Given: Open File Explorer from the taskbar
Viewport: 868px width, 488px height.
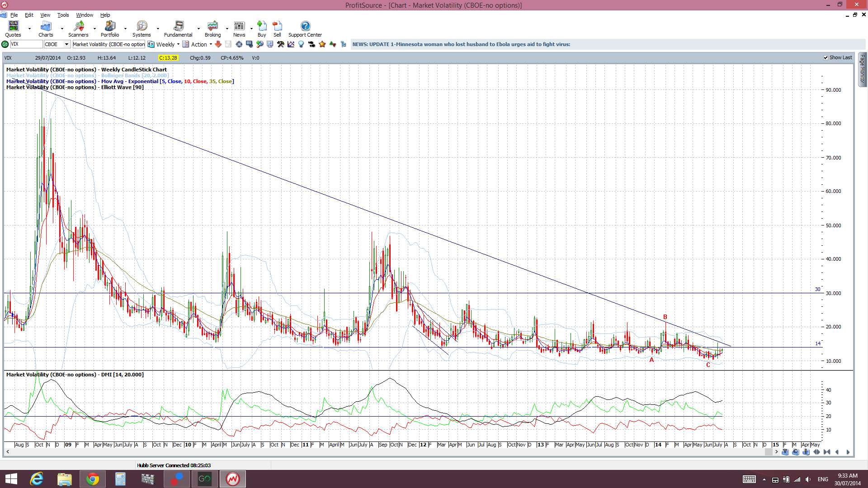Looking at the screenshot, I should coord(65,479).
